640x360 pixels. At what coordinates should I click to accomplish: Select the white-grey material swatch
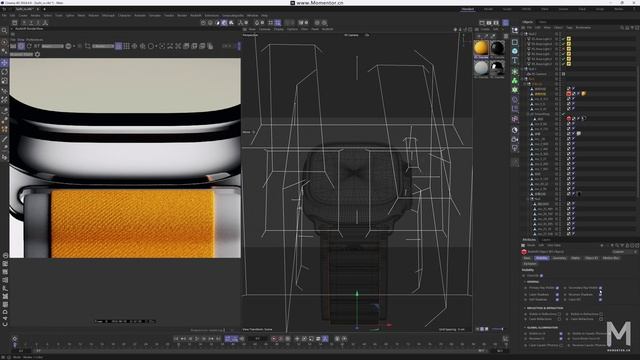click(x=481, y=68)
